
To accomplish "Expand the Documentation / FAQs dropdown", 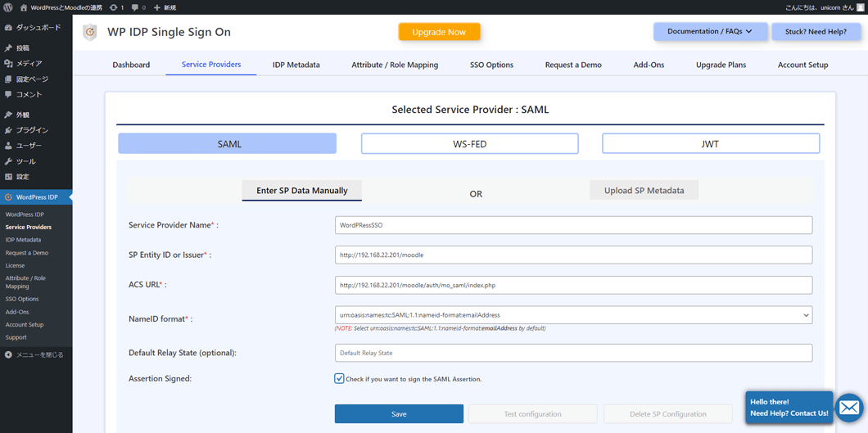I will [710, 32].
